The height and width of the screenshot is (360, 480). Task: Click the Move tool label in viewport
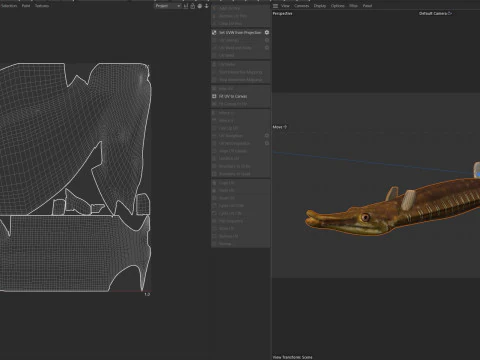click(280, 127)
